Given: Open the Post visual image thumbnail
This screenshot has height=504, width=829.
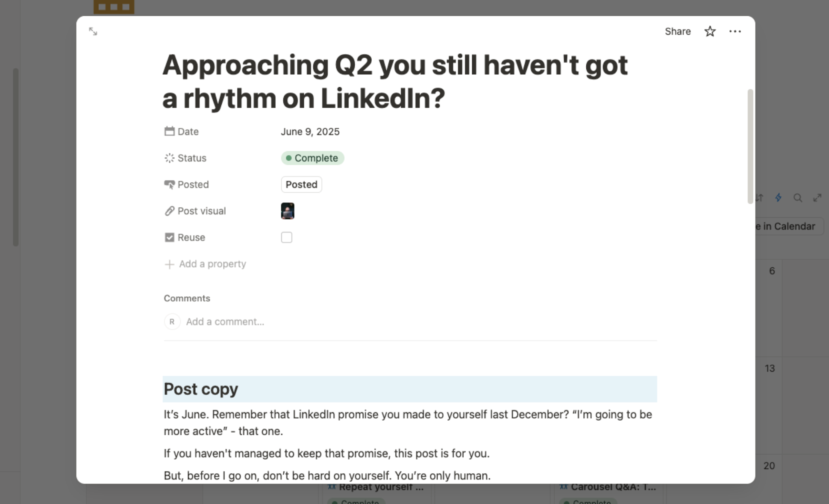Looking at the screenshot, I should (x=288, y=211).
